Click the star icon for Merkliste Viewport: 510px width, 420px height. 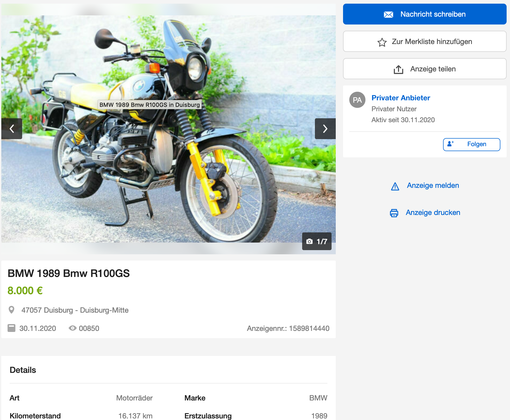382,42
